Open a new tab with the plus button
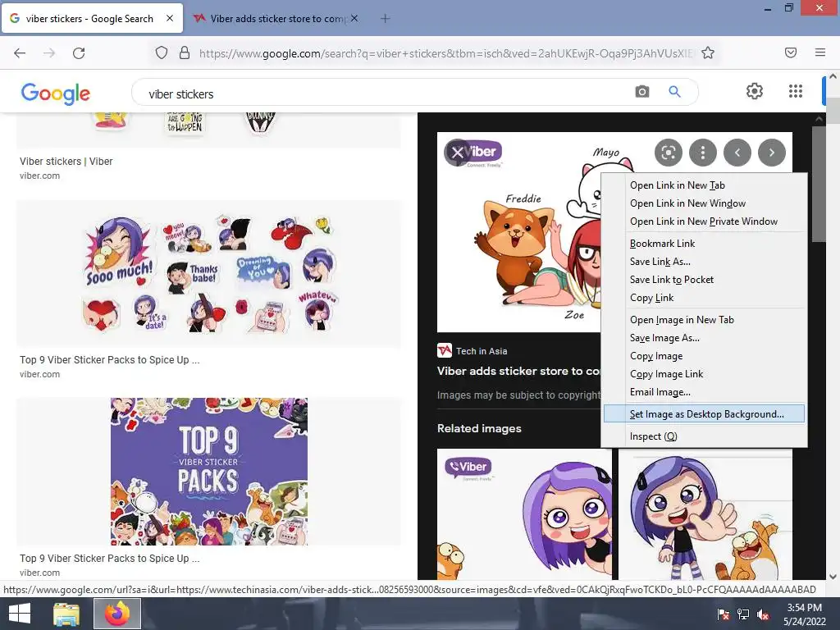Screen dimensions: 840x630 (x=385, y=19)
